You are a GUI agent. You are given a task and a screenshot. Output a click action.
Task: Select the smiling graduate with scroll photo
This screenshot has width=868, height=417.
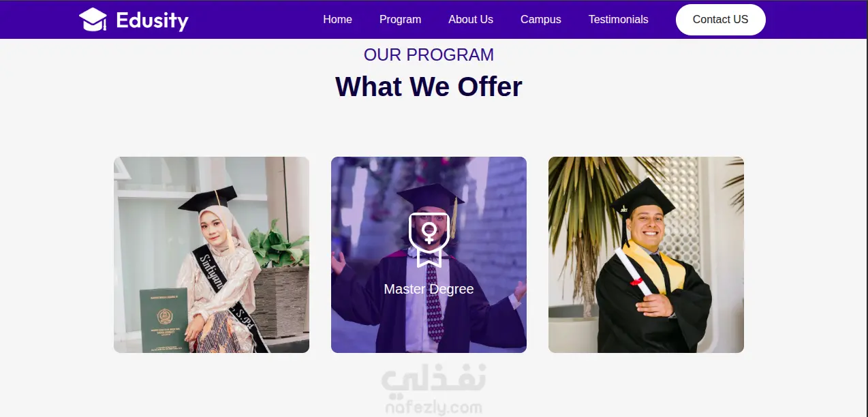point(646,255)
